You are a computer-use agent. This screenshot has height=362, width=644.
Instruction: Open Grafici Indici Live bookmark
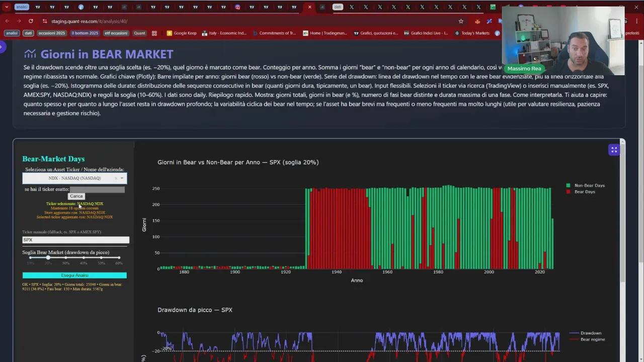coord(426,33)
